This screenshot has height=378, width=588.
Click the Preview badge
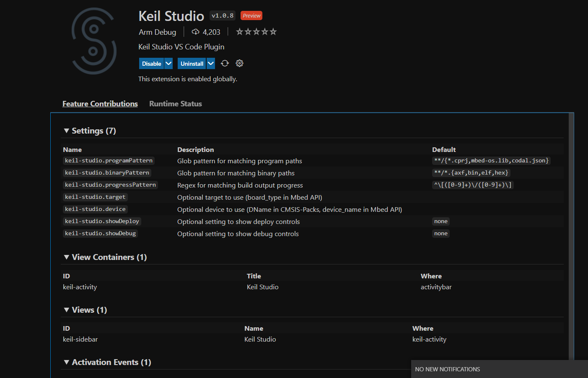tap(251, 15)
